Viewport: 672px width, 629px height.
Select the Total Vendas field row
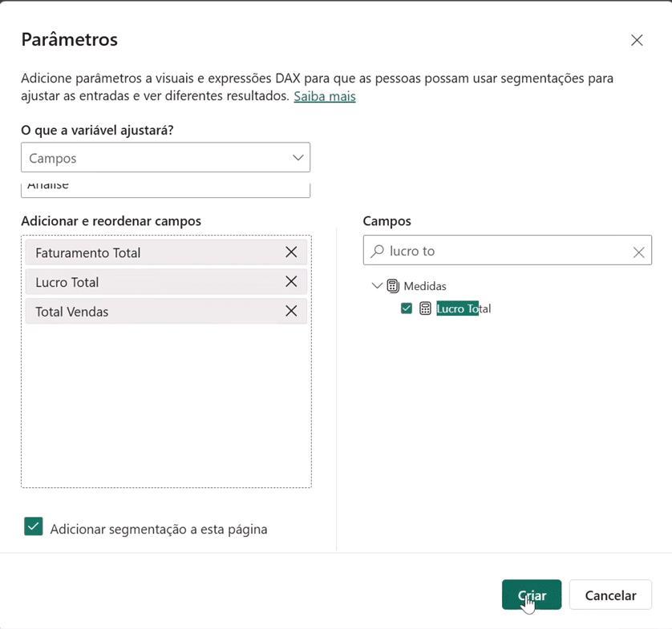pos(166,311)
